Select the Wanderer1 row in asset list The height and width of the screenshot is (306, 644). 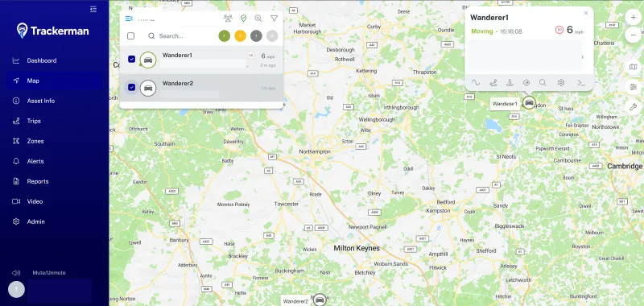(201, 60)
